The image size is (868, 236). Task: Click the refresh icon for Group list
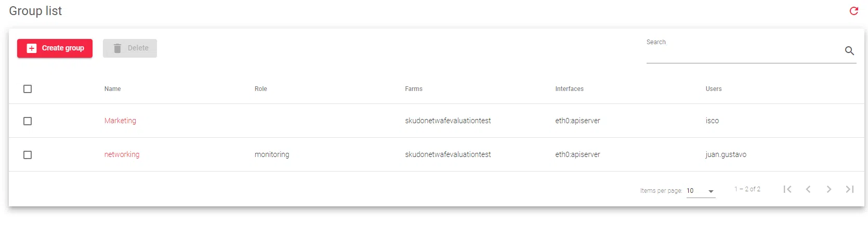[853, 11]
